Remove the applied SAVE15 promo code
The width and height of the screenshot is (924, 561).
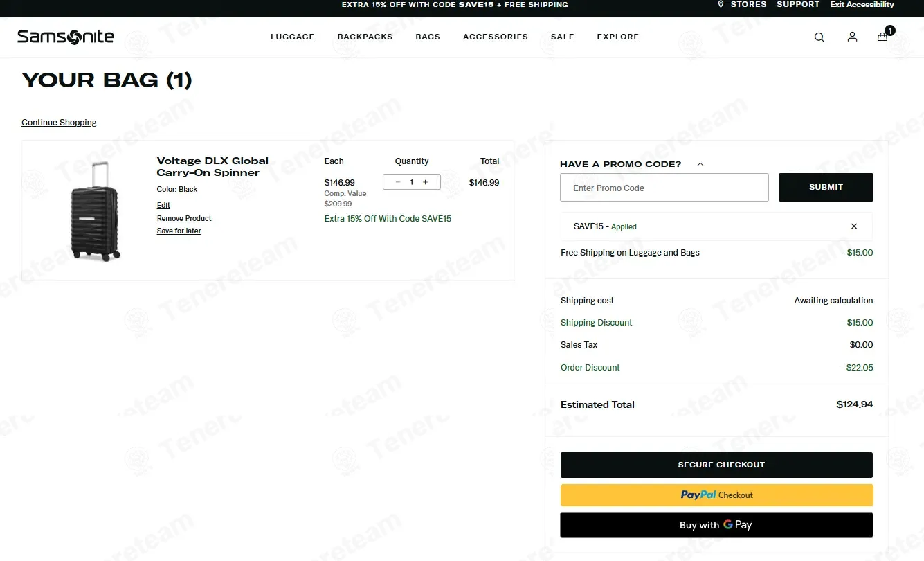[x=853, y=226]
